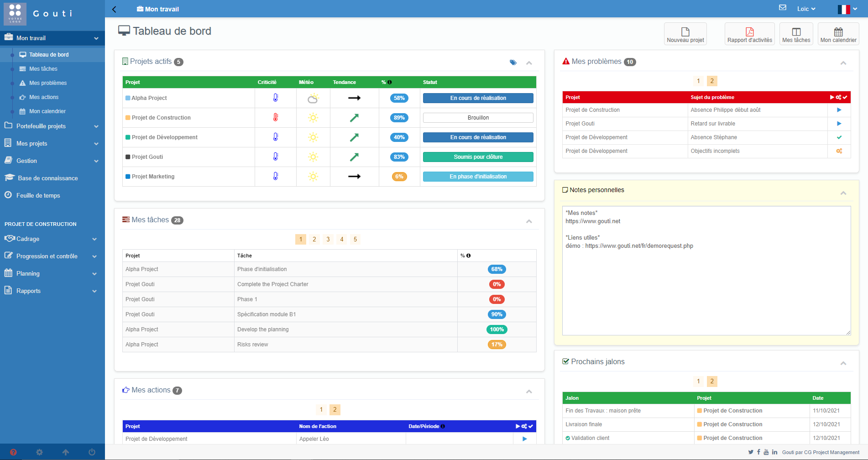Click the back arrow in top bar
The width and height of the screenshot is (868, 460).
pyautogui.click(x=115, y=9)
